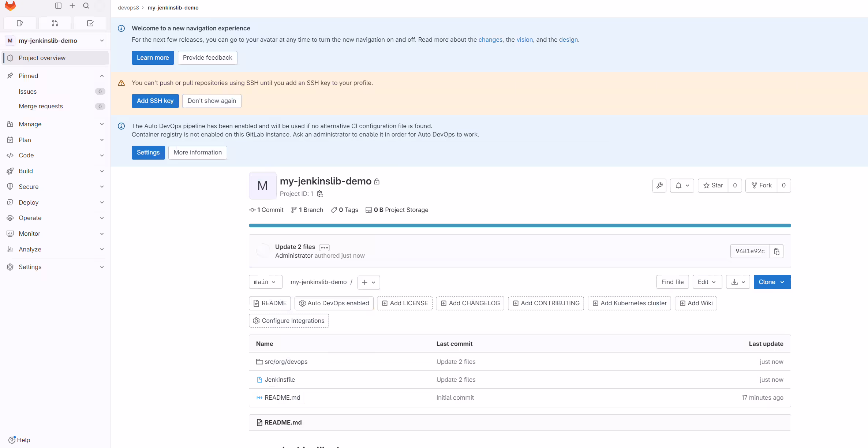Click Provide feedback button
868x448 pixels.
click(x=207, y=57)
